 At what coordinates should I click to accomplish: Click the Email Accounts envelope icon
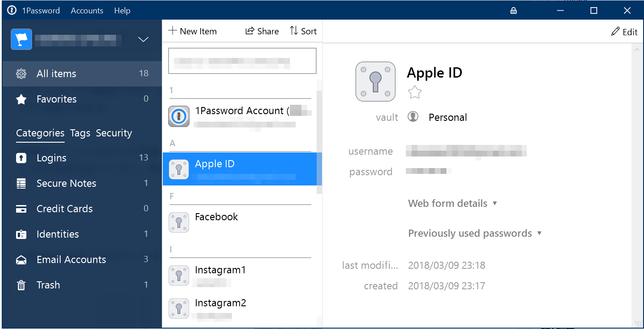coord(21,259)
